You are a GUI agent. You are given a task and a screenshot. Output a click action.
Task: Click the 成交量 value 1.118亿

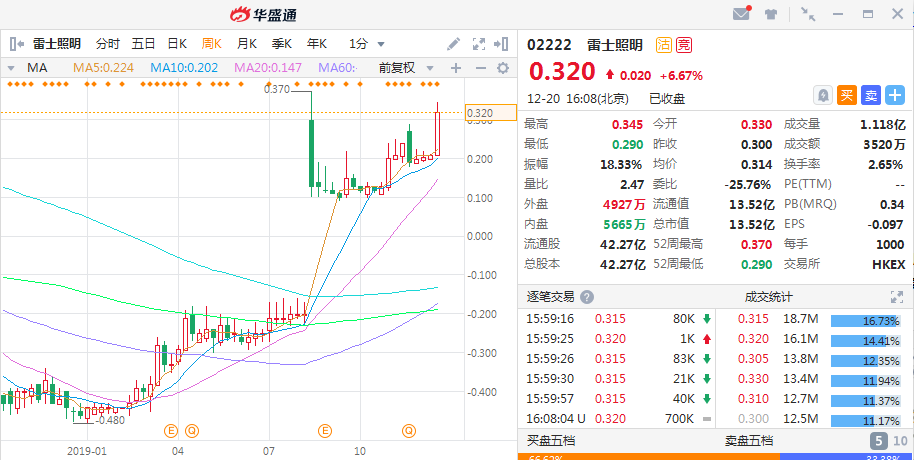pyautogui.click(x=883, y=124)
